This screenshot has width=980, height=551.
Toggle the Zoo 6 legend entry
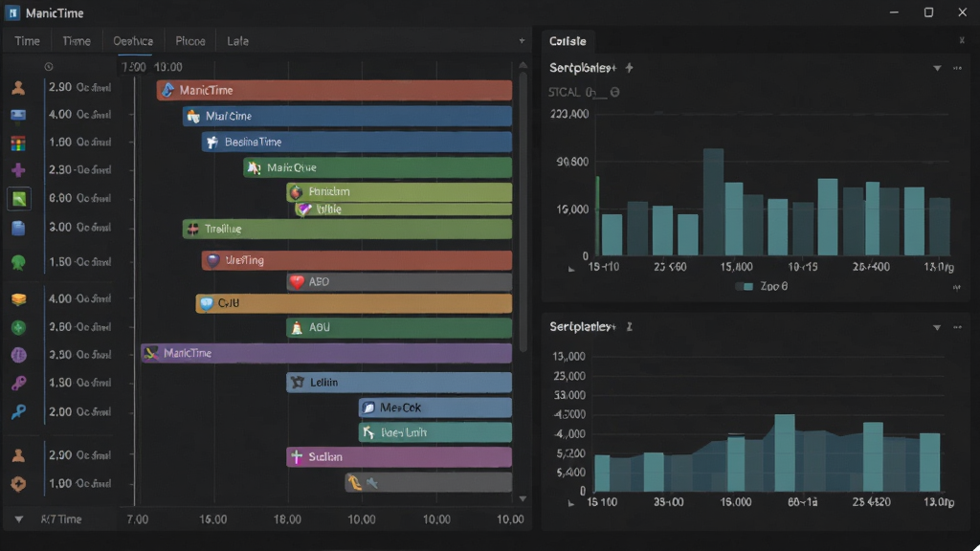pos(763,286)
